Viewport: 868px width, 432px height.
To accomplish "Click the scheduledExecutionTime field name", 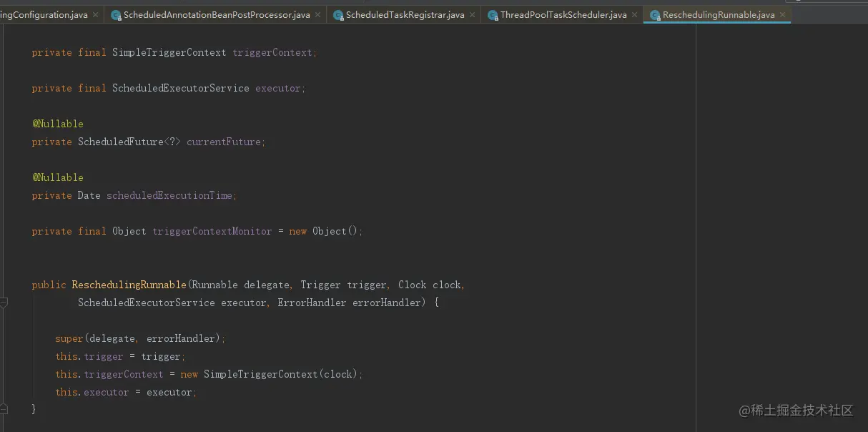I will click(169, 195).
